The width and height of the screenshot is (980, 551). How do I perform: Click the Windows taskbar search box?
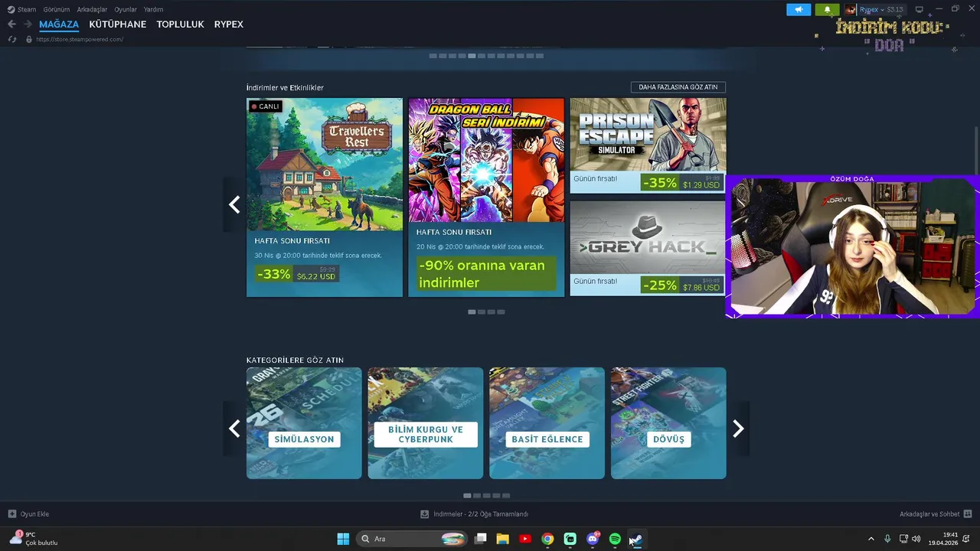point(412,539)
